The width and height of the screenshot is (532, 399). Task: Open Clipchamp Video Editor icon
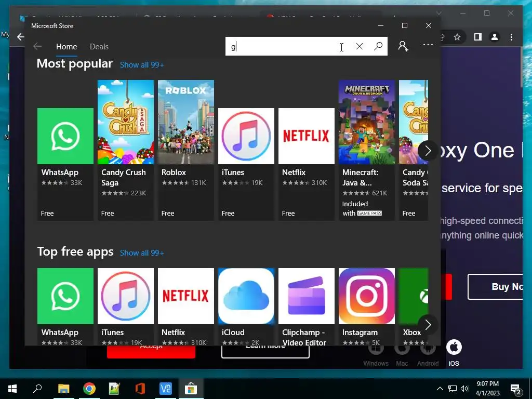point(307,296)
